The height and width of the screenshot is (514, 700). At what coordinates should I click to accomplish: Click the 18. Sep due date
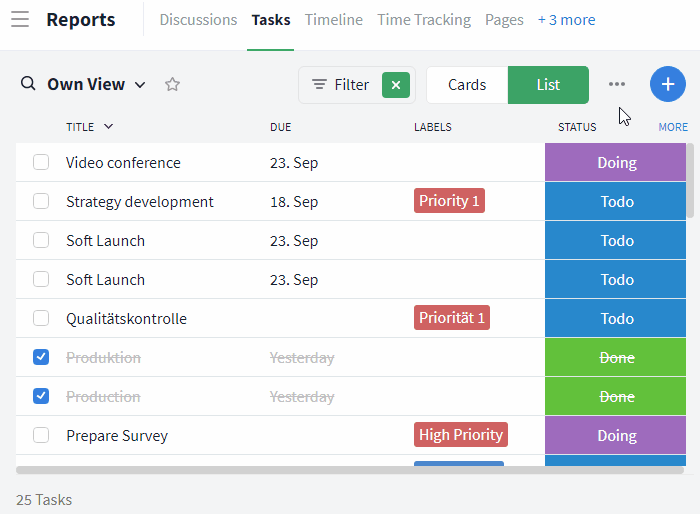click(294, 201)
